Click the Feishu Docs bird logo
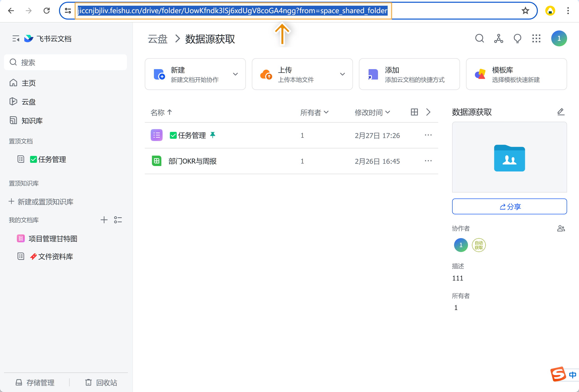Viewport: 579px width, 392px height. pos(29,39)
